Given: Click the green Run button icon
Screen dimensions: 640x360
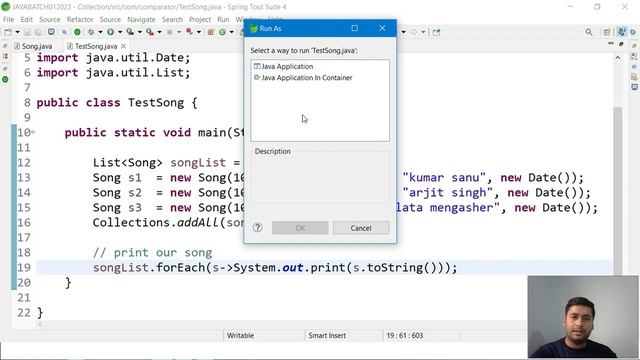Looking at the screenshot, I should tap(110, 32).
